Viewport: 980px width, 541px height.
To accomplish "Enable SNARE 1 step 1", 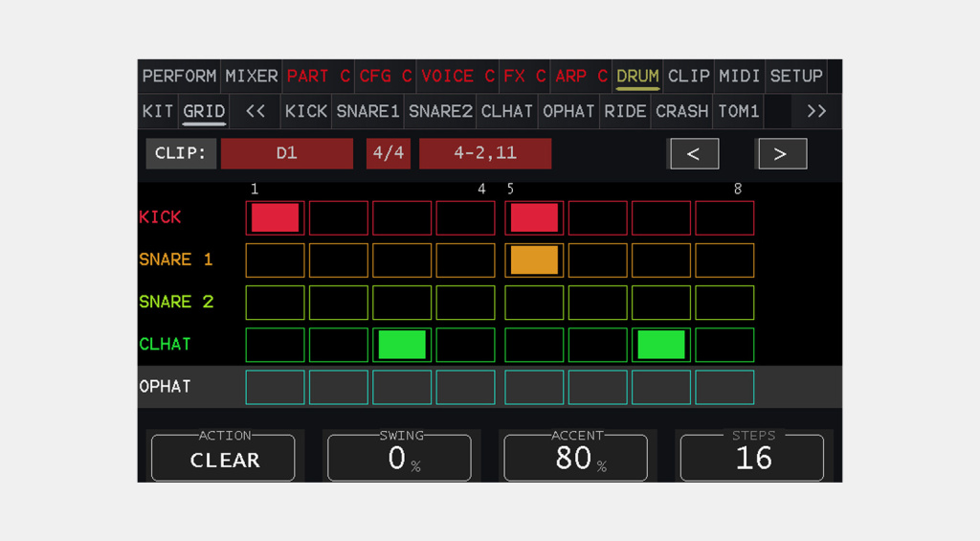I will click(x=275, y=260).
